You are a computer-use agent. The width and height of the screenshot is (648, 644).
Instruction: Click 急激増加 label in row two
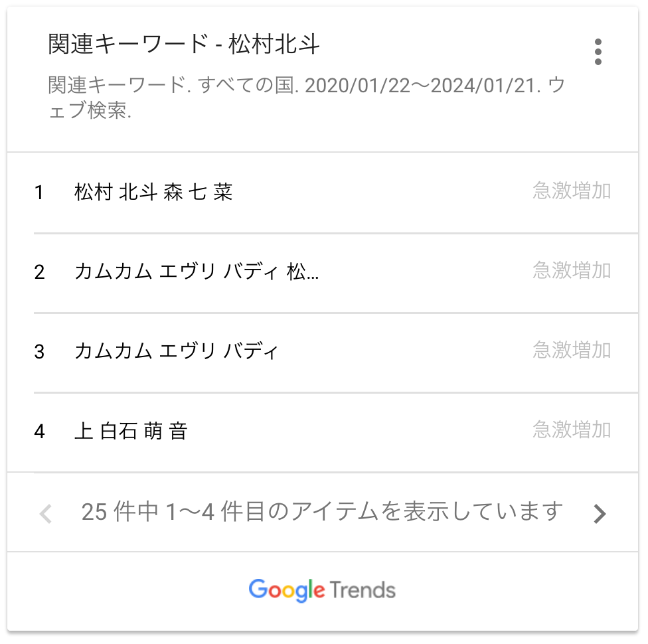pos(572,271)
